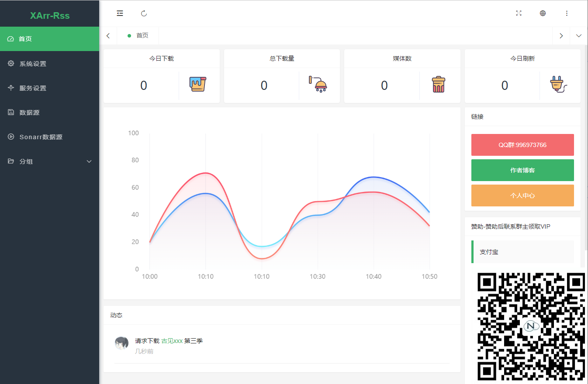Enter fullscreen mode with the expand icon
This screenshot has height=384, width=588.
(x=519, y=13)
